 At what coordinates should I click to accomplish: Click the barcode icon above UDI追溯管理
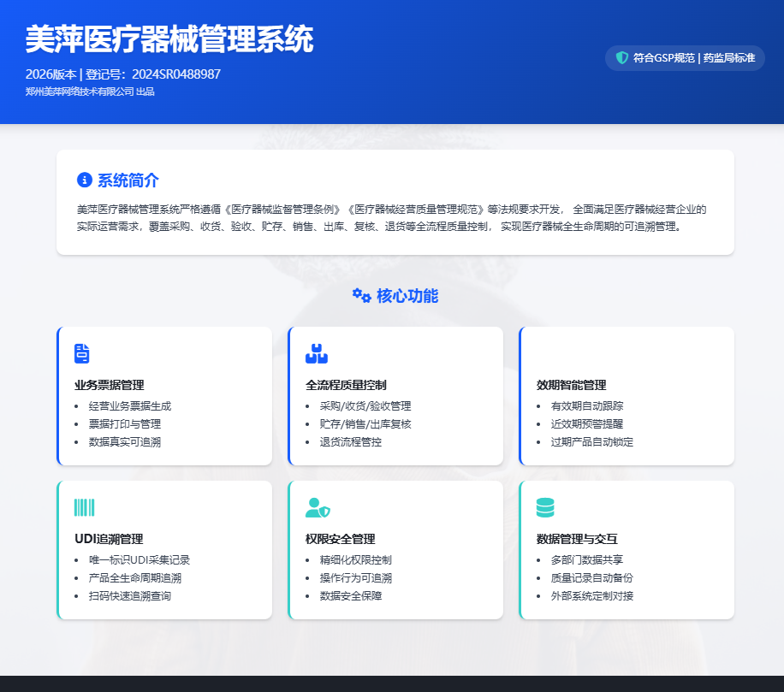(84, 507)
